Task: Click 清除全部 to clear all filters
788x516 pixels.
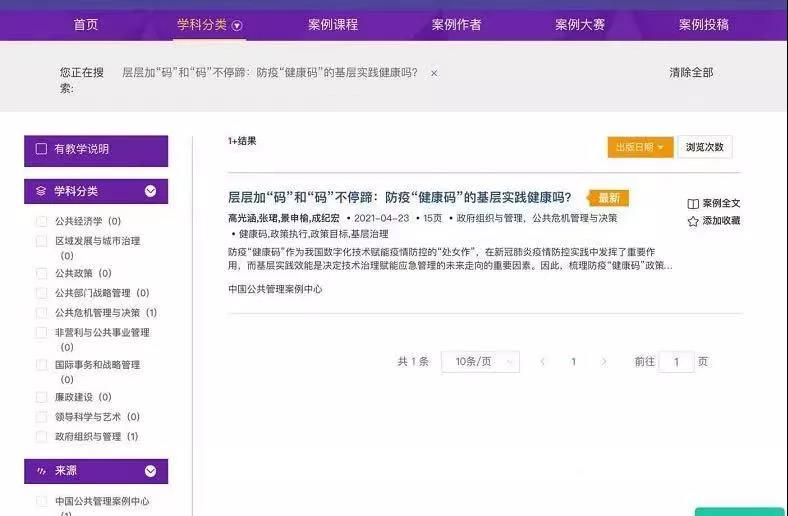Action: 691,73
